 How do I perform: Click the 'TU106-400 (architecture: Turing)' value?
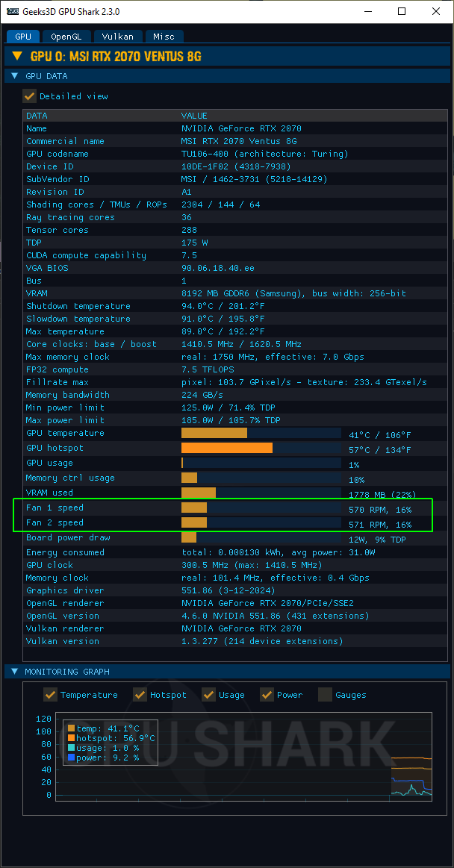pos(264,154)
